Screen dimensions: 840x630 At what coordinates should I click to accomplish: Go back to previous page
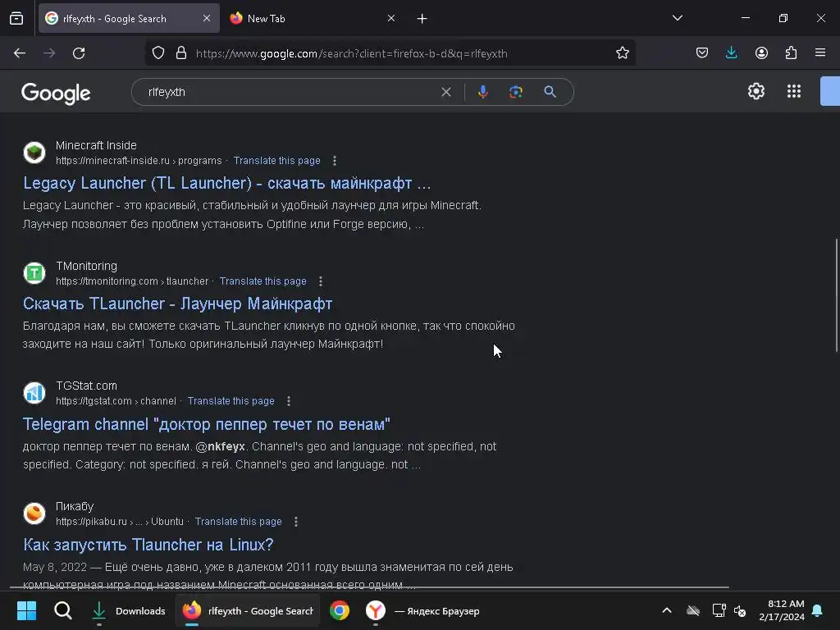20,53
